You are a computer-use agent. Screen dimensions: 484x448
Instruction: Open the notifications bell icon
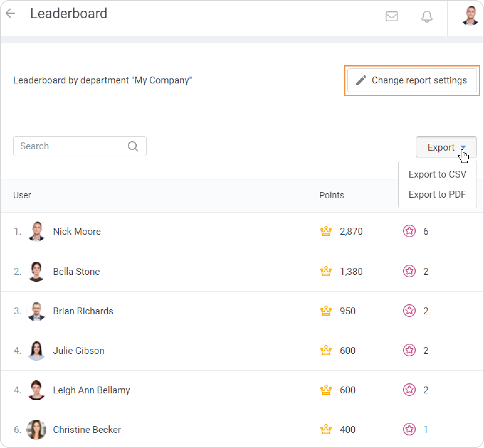[x=426, y=16]
